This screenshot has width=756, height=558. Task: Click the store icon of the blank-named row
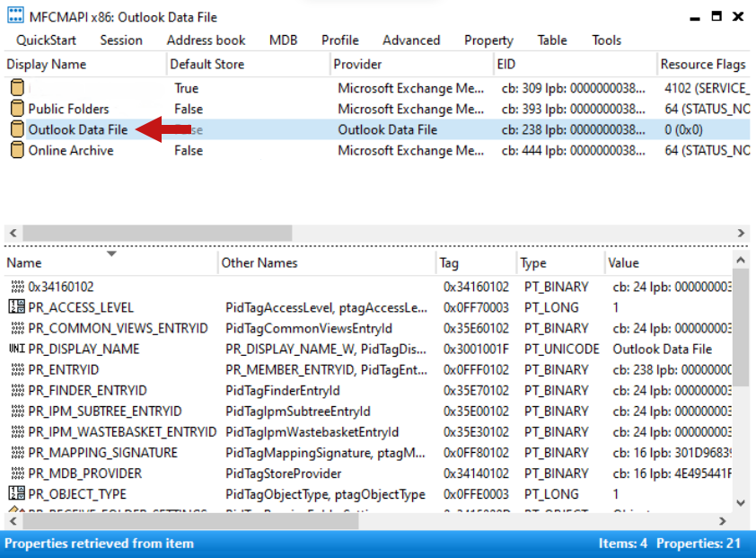[17, 87]
